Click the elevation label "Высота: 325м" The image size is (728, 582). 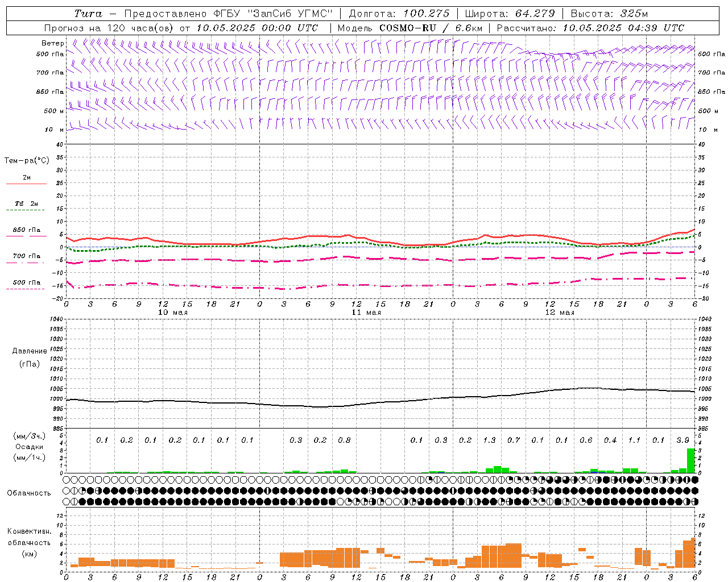click(x=609, y=14)
